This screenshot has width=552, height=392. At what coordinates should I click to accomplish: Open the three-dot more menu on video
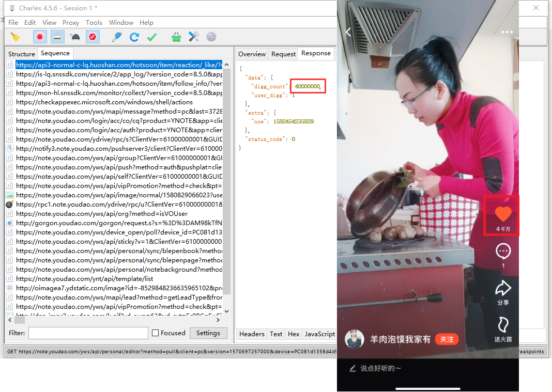pyautogui.click(x=507, y=32)
